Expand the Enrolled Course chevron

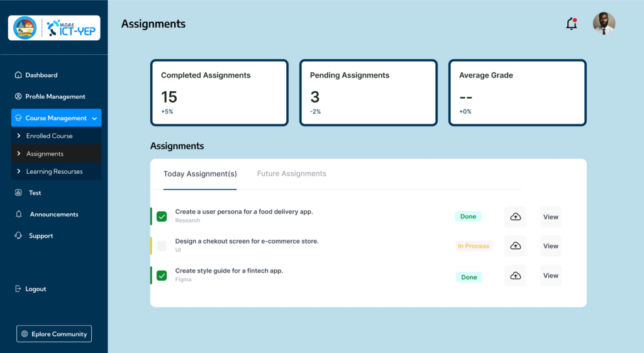coord(19,136)
